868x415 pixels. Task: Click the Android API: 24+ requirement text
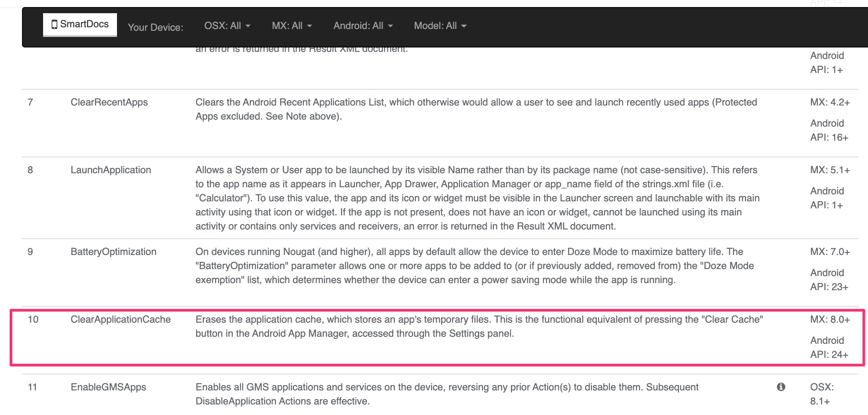click(829, 347)
